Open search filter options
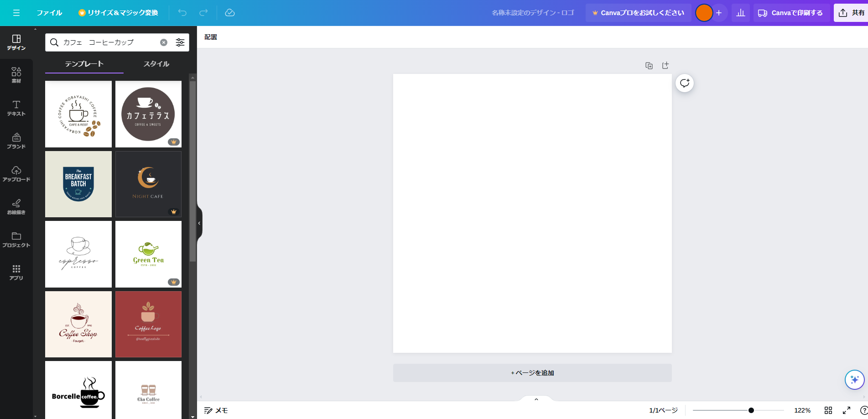 [180, 42]
